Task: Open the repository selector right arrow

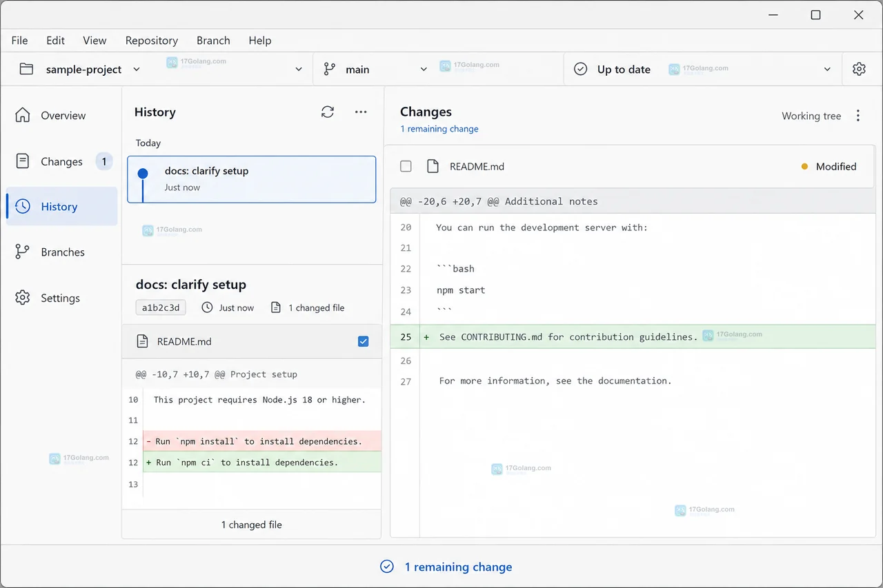Action: 299,69
